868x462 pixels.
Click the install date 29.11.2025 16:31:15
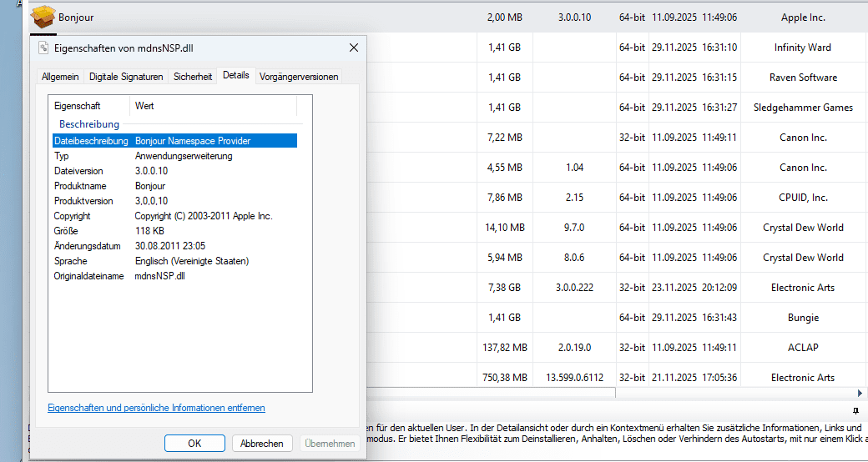pos(694,78)
